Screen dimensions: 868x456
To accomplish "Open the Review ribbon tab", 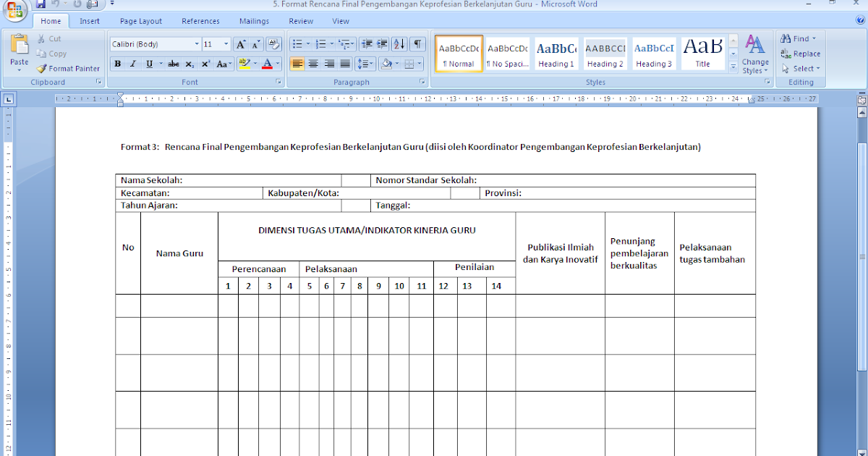I will [x=300, y=20].
